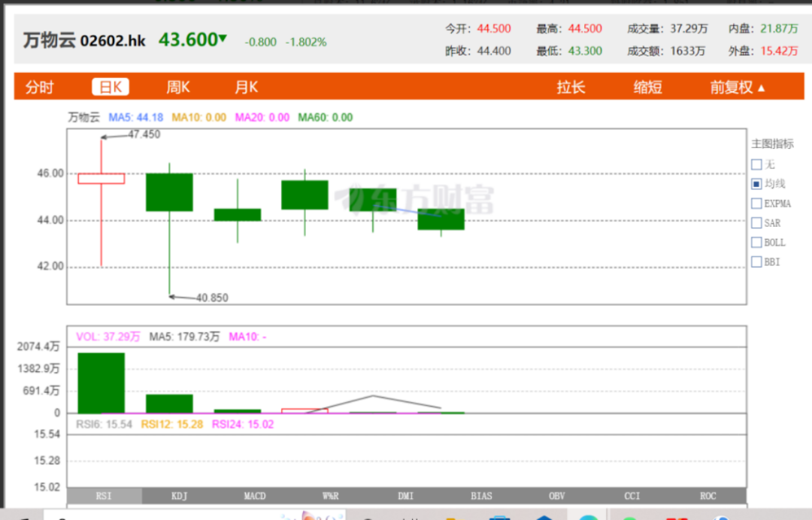This screenshot has width=812, height=520.
Task: Toggle the 均线 moving average checkbox
Action: (756, 184)
